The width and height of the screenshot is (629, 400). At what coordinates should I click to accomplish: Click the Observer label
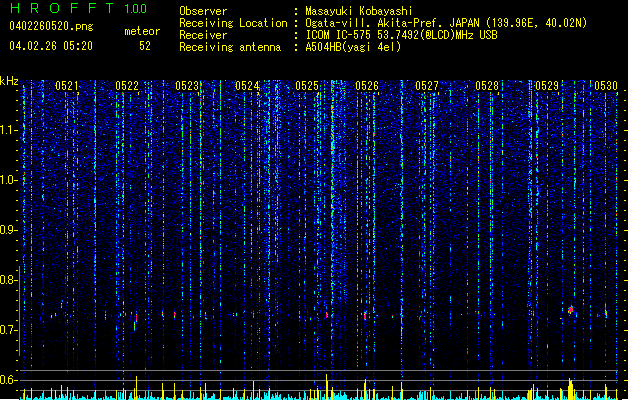coord(203,11)
